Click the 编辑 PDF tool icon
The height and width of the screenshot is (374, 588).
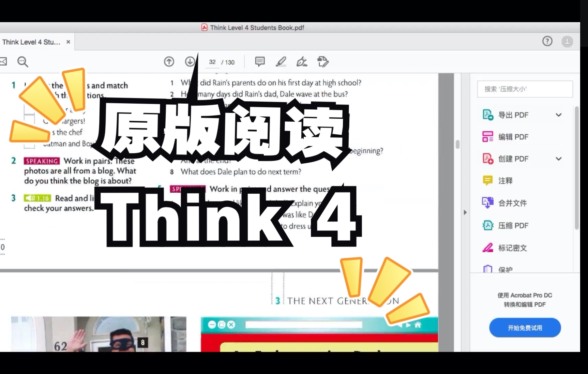[488, 137]
